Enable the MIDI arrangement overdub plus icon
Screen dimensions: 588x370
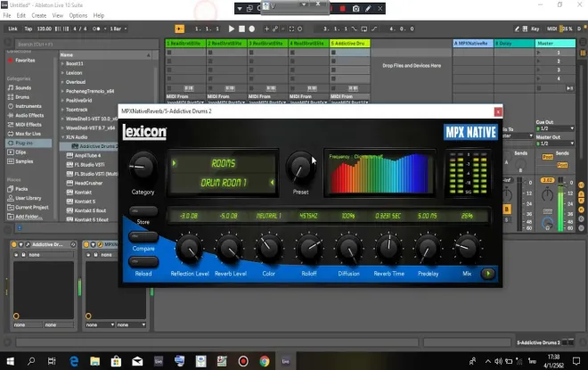pos(266,29)
